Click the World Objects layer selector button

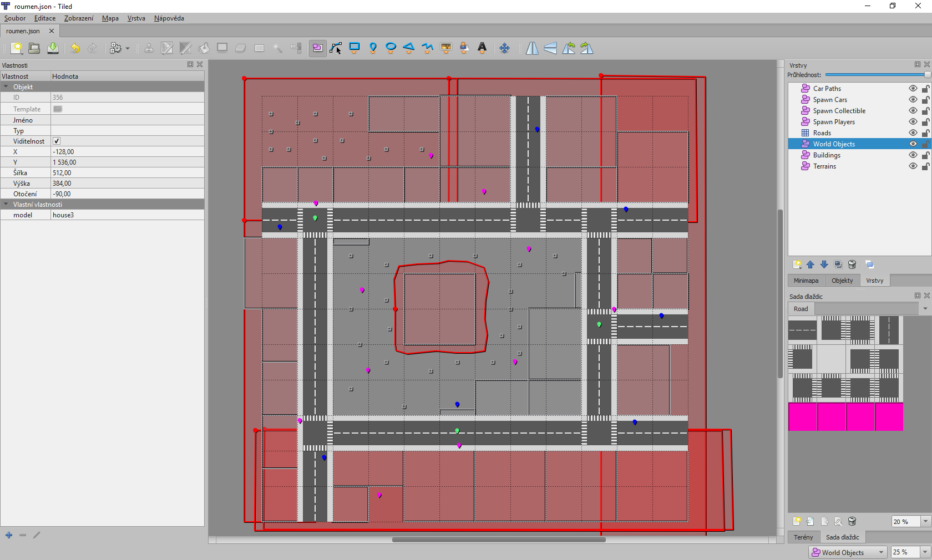point(846,552)
